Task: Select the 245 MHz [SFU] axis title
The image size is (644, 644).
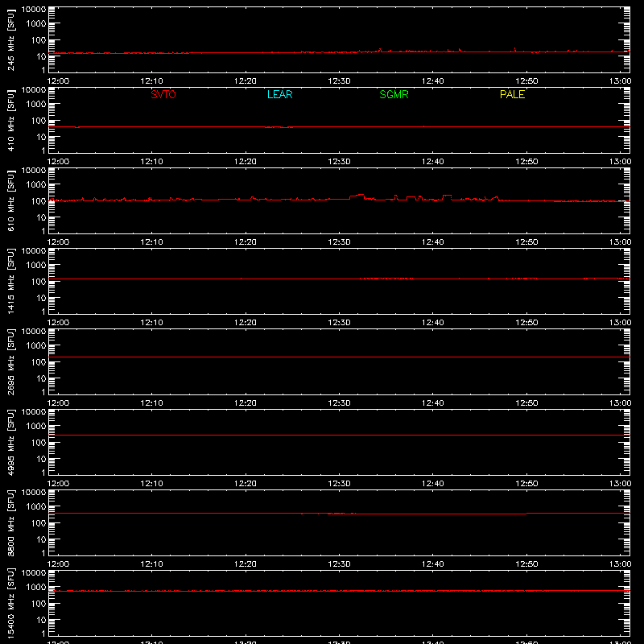Action: (11, 39)
